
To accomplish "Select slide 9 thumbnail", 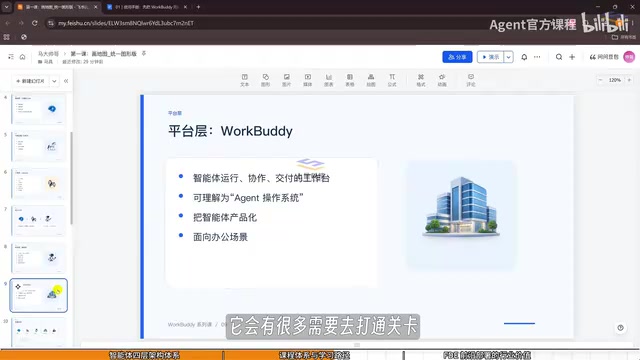I will [x=38, y=296].
